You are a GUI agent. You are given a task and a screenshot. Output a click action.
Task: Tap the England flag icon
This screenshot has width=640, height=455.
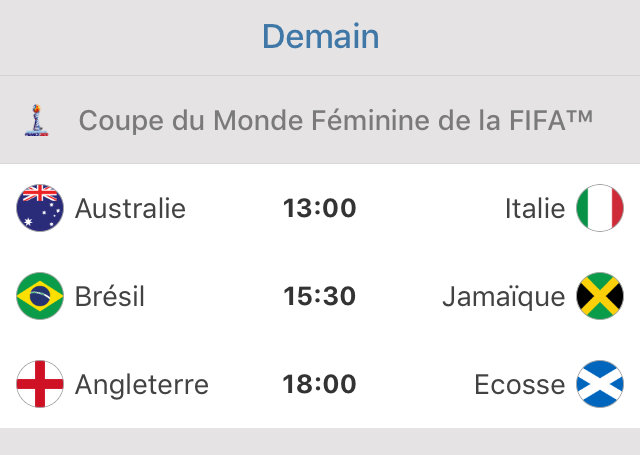(40, 384)
